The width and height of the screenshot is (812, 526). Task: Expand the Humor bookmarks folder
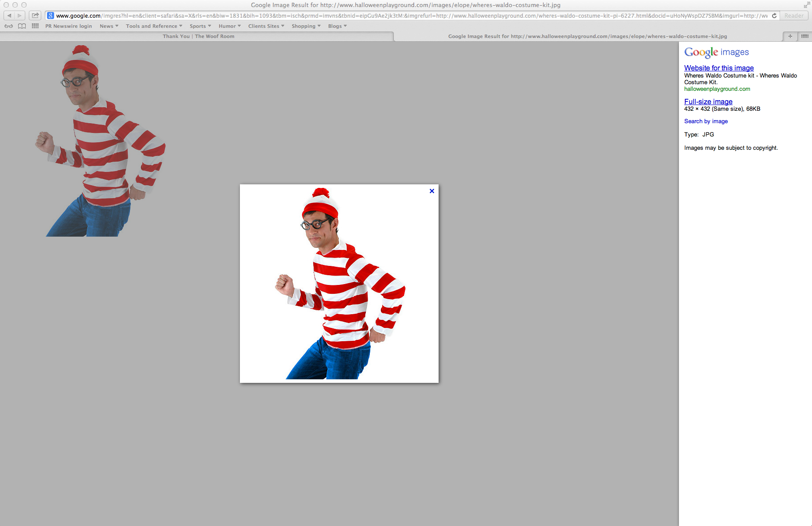point(230,26)
